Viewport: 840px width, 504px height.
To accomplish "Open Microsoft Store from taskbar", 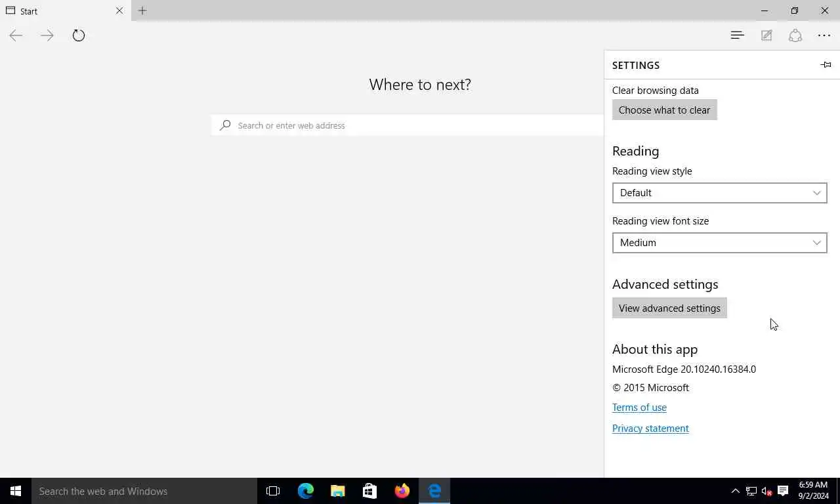I will click(x=369, y=491).
